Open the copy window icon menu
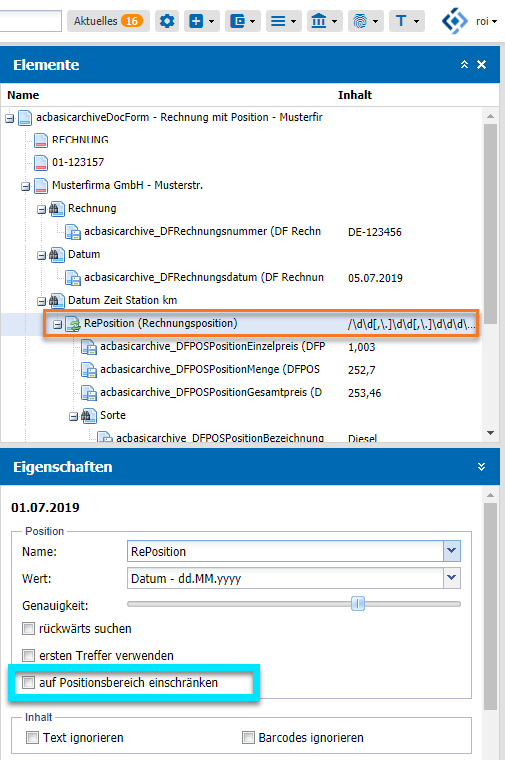 [x=243, y=21]
